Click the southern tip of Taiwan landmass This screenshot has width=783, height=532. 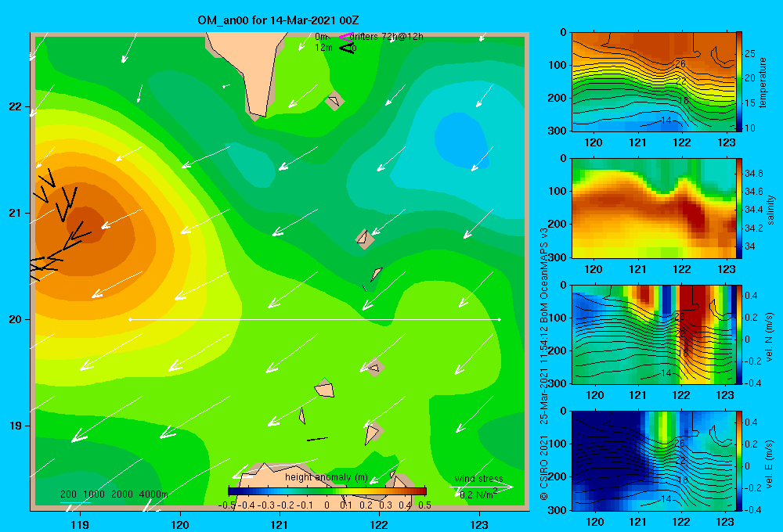258,116
